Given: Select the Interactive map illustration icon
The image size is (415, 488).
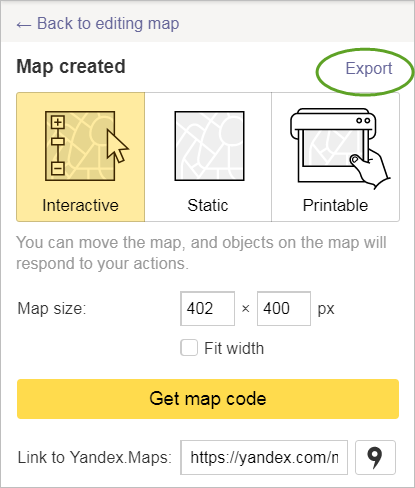Looking at the screenshot, I should coord(87,146).
